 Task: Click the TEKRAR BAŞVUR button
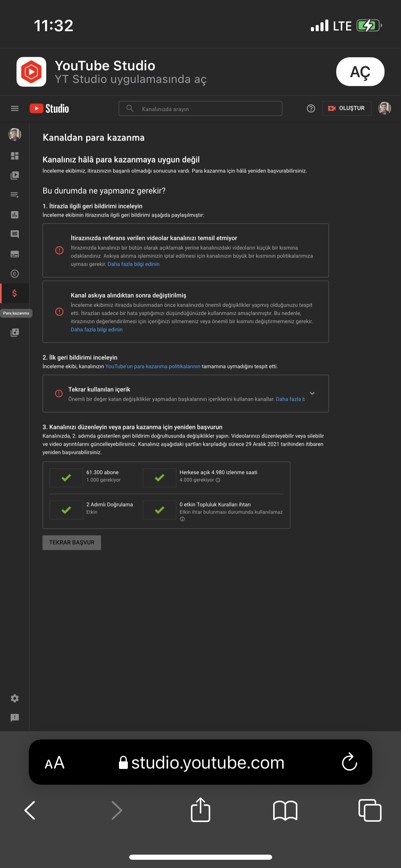(x=72, y=542)
